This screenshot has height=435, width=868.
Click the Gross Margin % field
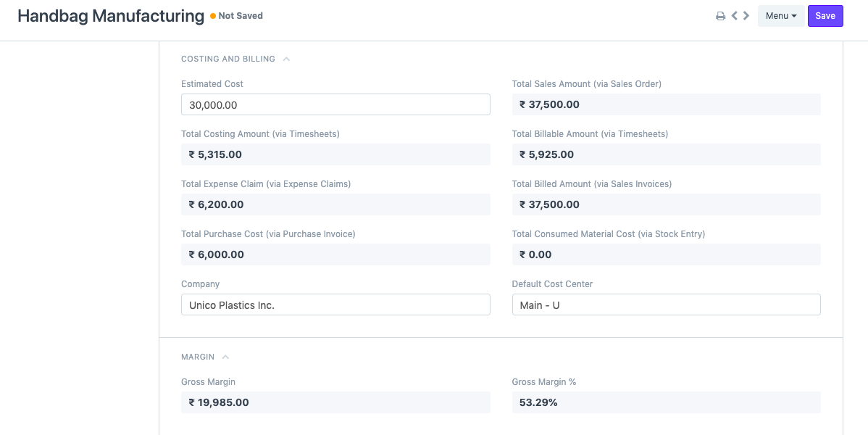pos(666,402)
